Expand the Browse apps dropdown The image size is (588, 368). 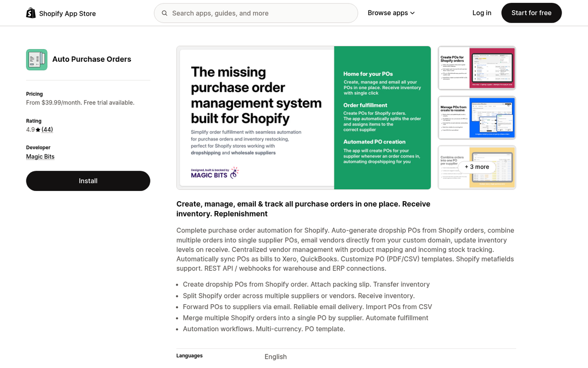coord(391,13)
